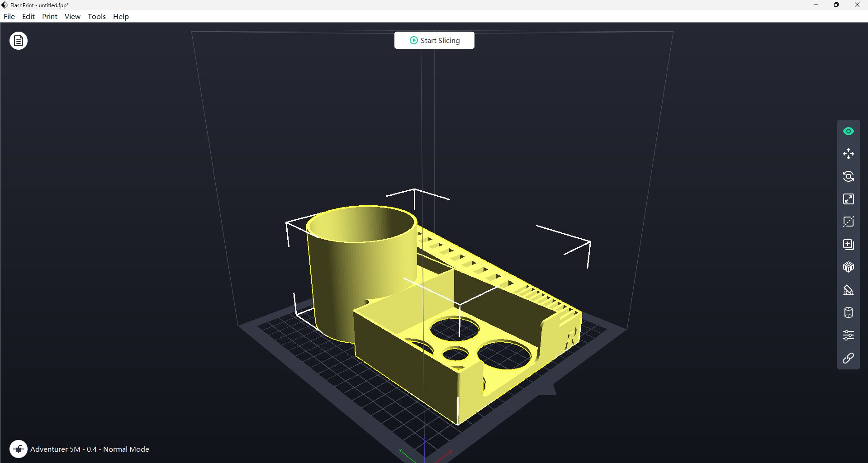The image size is (868, 463).
Task: Open the Duplicate/Add model tool
Action: [x=849, y=245]
